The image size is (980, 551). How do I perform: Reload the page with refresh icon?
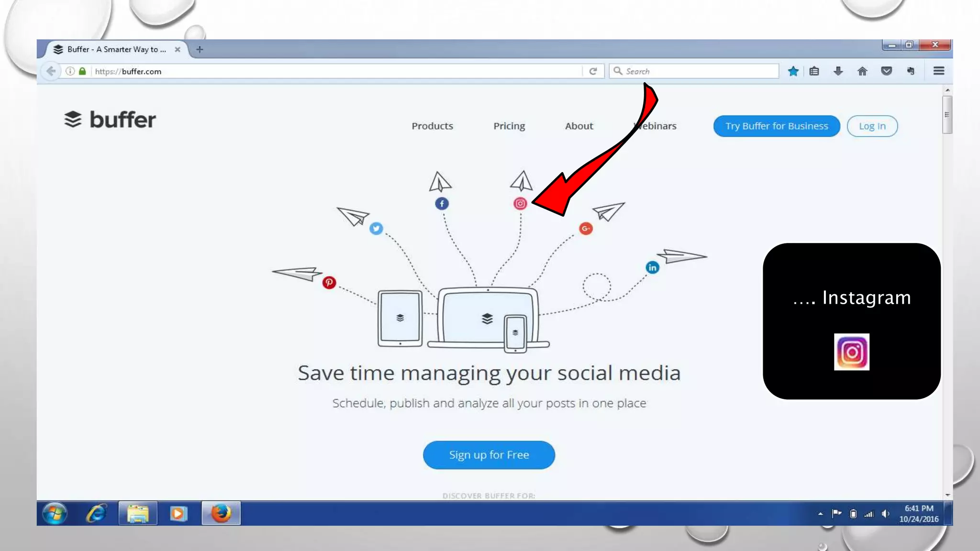pos(593,71)
